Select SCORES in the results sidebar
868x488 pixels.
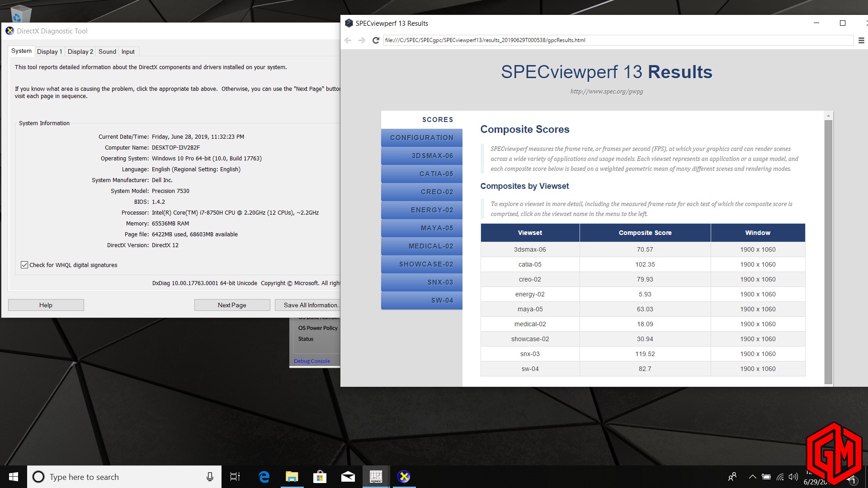point(422,120)
